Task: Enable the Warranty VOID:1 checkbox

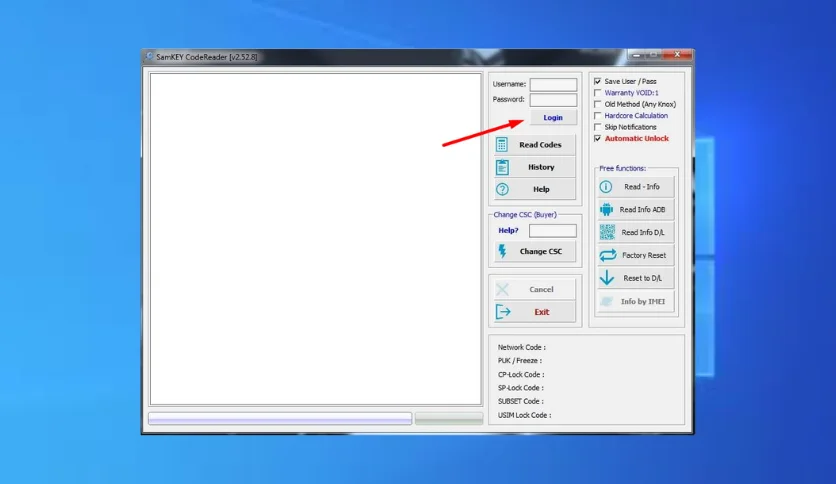Action: [598, 93]
